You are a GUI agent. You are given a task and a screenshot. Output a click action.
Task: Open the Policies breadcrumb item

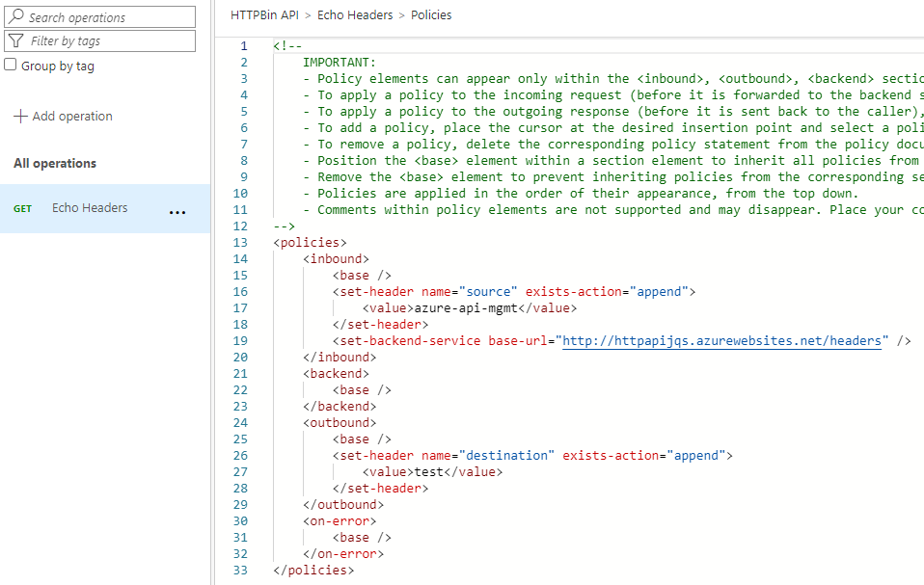pos(431,14)
